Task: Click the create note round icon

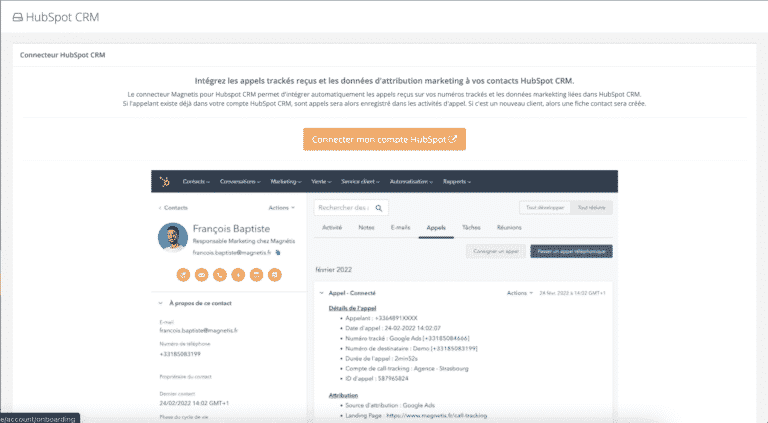Action: pyautogui.click(x=183, y=275)
